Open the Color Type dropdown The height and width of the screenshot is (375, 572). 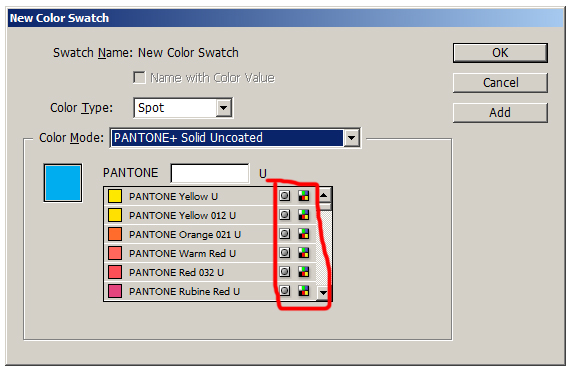pos(223,108)
